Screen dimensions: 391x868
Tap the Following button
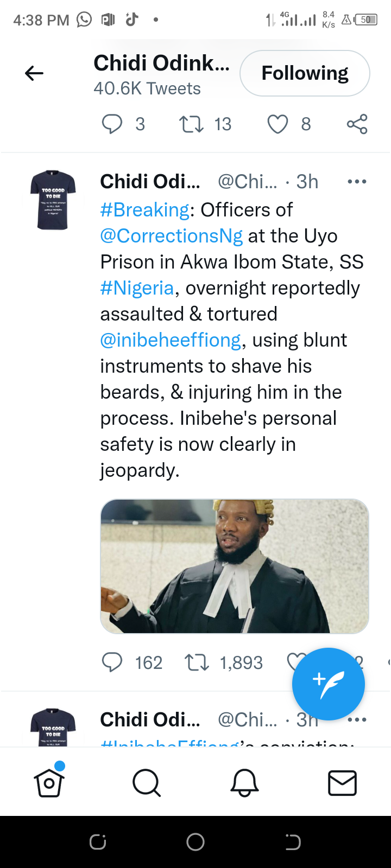(x=305, y=73)
